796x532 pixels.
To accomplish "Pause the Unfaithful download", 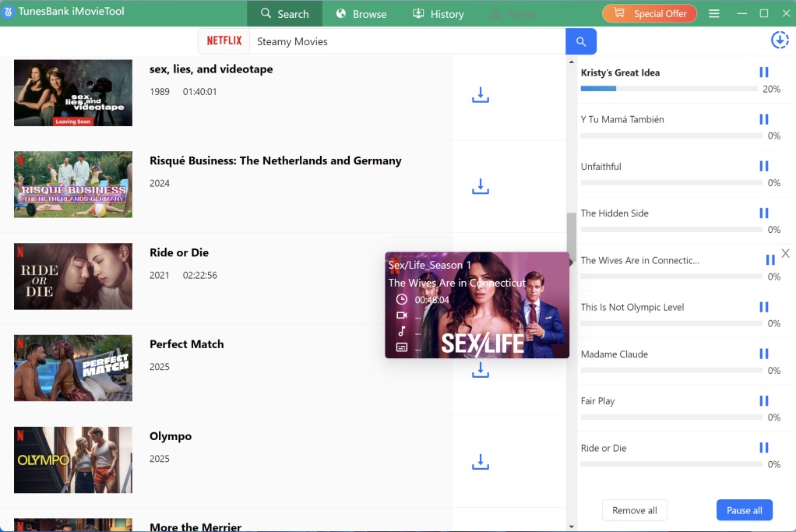I will [763, 165].
